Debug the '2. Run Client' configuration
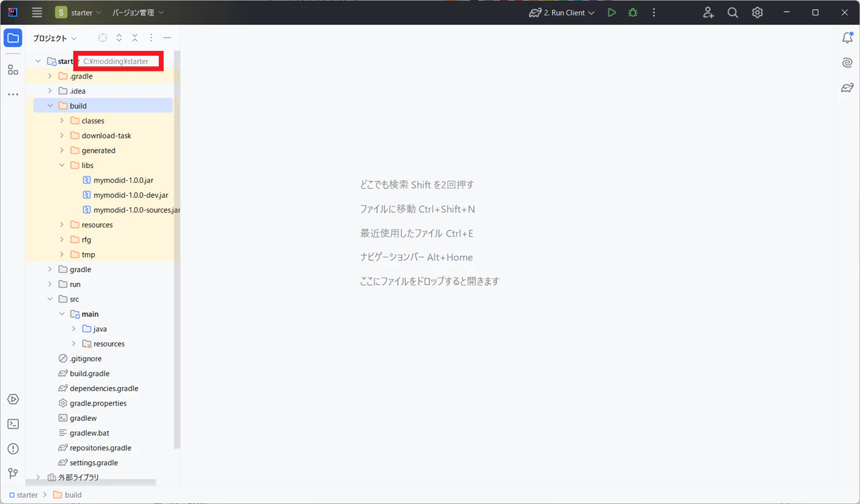This screenshot has width=860, height=504. [632, 12]
